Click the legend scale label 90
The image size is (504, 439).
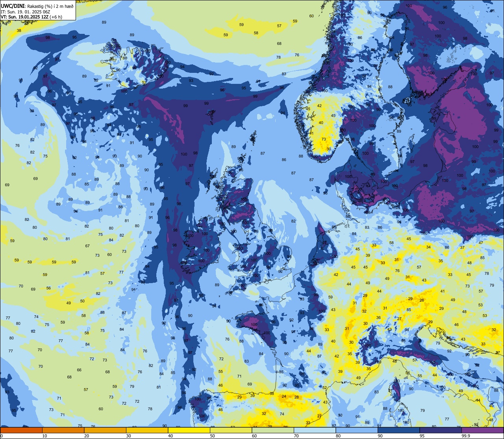pyautogui.click(x=380, y=436)
